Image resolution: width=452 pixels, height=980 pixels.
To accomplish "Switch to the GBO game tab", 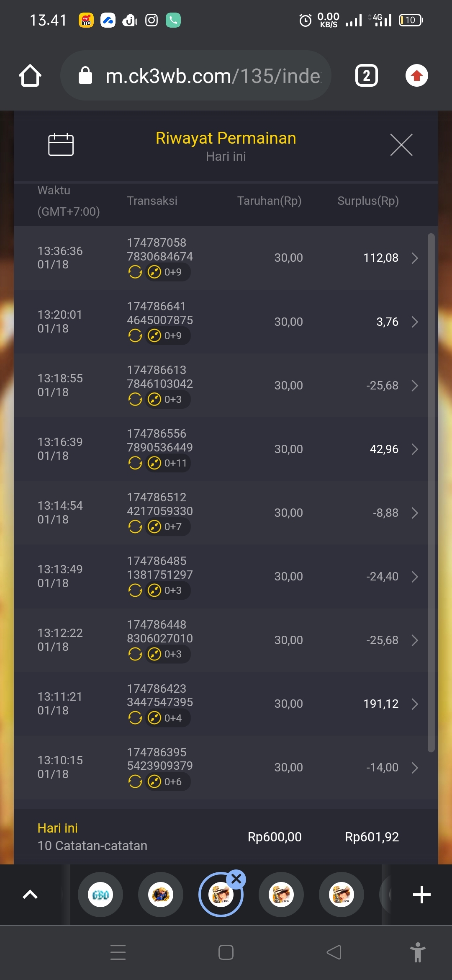I will pyautogui.click(x=100, y=895).
